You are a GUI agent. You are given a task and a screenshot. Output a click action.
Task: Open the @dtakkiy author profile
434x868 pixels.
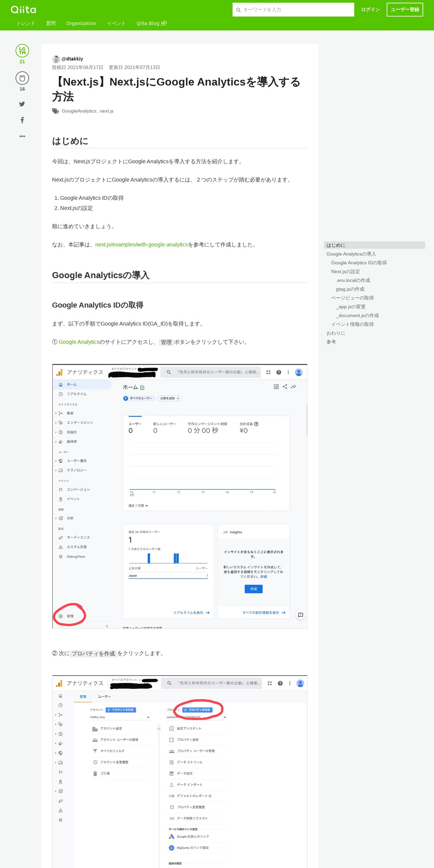(x=72, y=59)
